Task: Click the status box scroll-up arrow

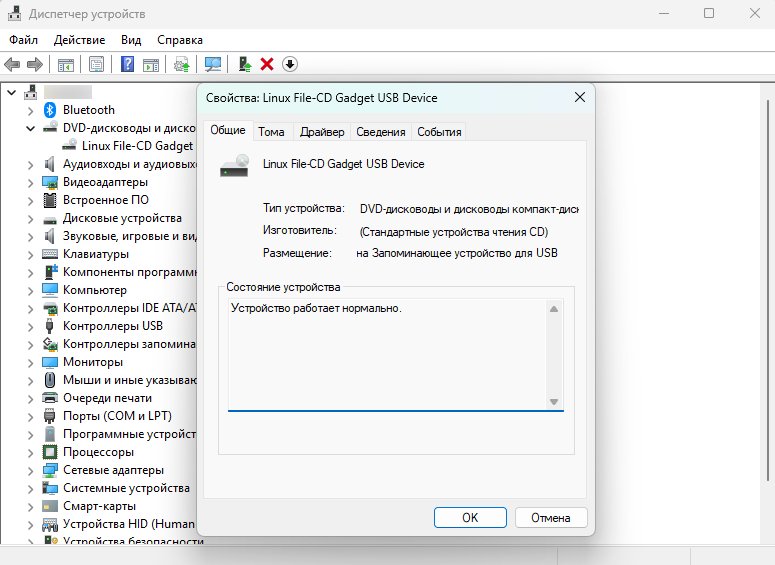Action: [554, 309]
